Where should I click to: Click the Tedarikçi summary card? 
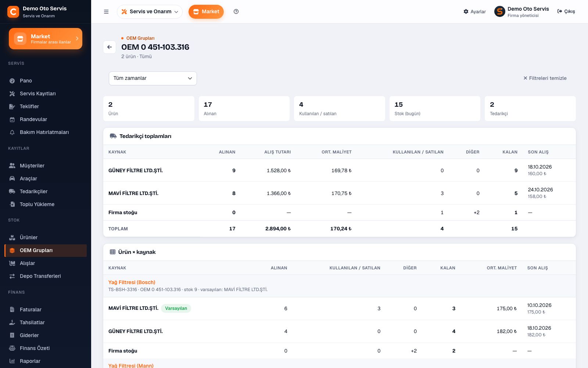pos(530,109)
